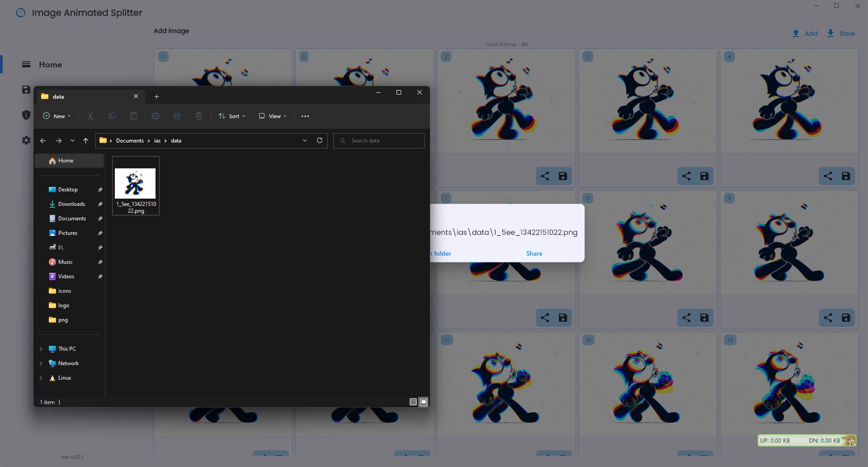Switch Explorer to details list view
Image resolution: width=868 pixels, height=467 pixels.
tap(413, 402)
